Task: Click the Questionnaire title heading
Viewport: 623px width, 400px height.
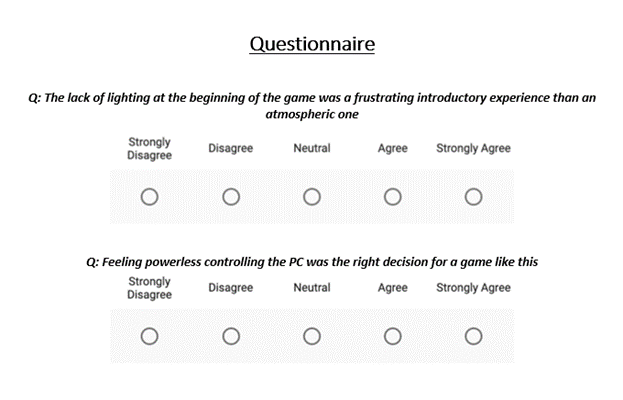Action: [312, 45]
